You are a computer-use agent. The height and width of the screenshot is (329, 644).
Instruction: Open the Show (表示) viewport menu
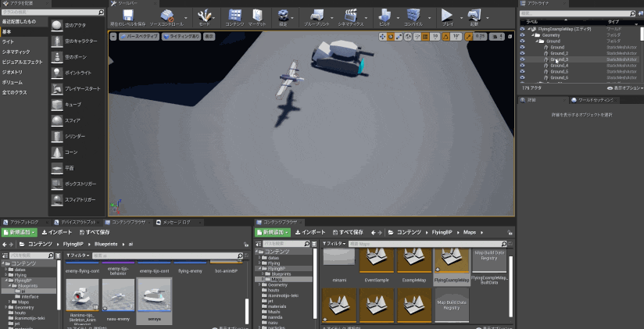click(x=209, y=37)
